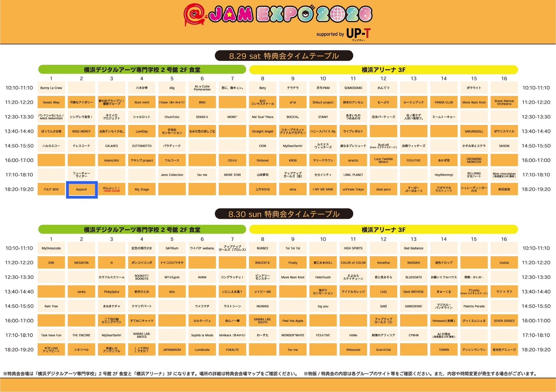This screenshot has width=556, height=392.
Task: Select the Jams Collection cell
Action: 172,175
